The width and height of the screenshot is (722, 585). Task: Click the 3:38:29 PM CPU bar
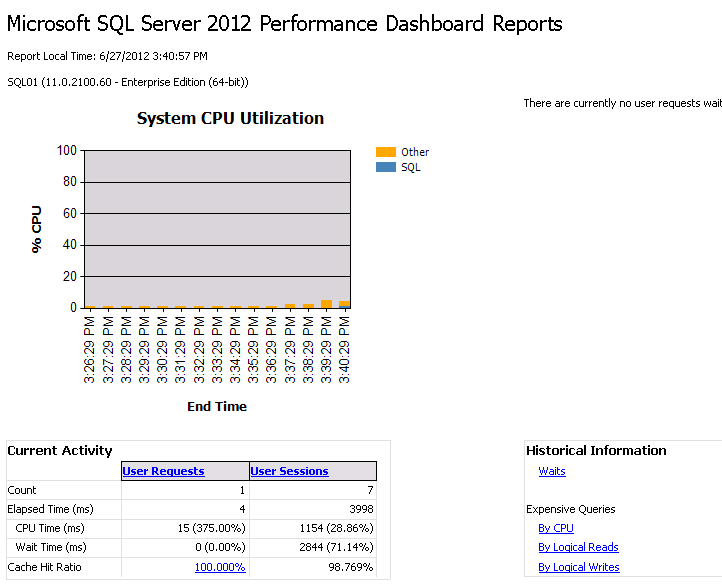pos(308,306)
